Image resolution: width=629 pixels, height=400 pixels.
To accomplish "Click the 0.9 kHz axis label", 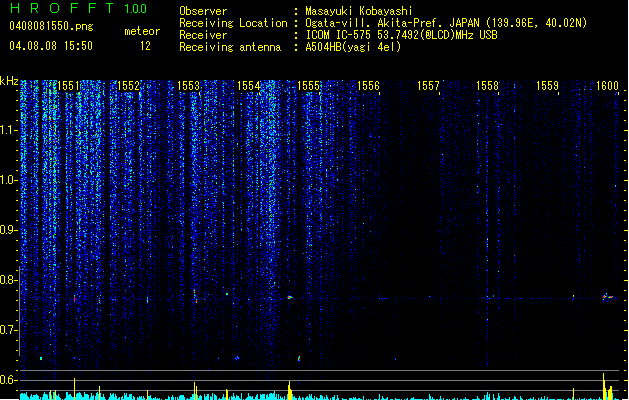I will click(x=7, y=230).
